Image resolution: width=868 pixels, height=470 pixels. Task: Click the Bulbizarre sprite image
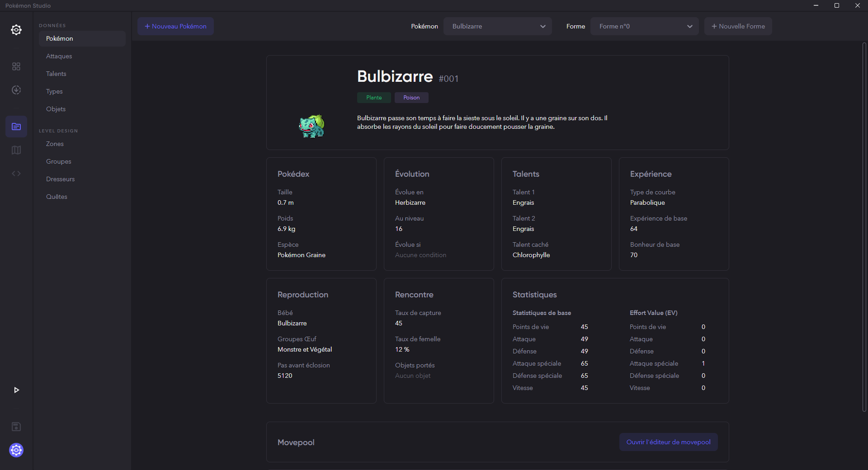point(311,126)
